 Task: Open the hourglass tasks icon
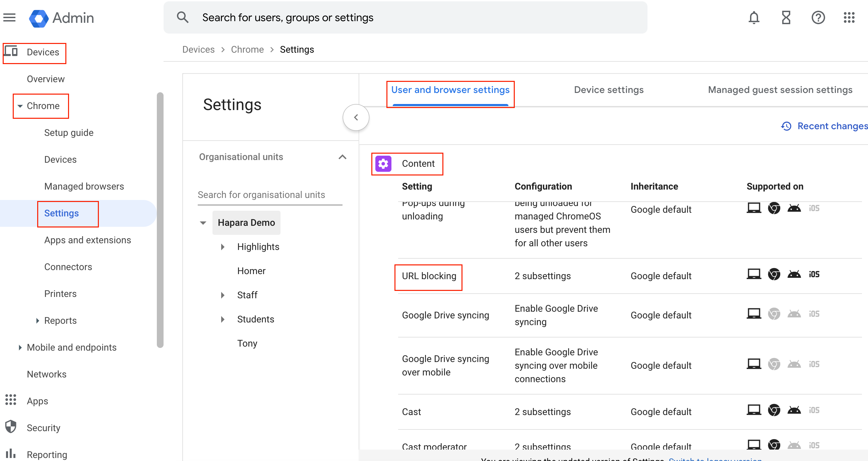[786, 17]
